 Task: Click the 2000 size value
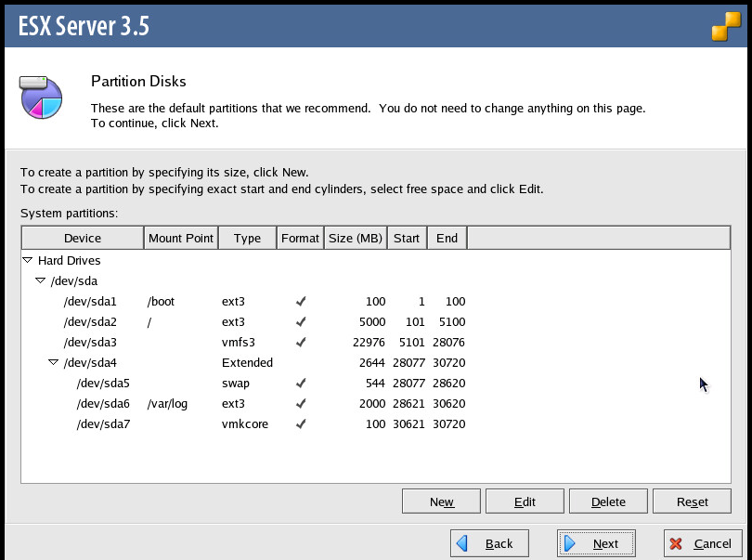[x=371, y=404]
